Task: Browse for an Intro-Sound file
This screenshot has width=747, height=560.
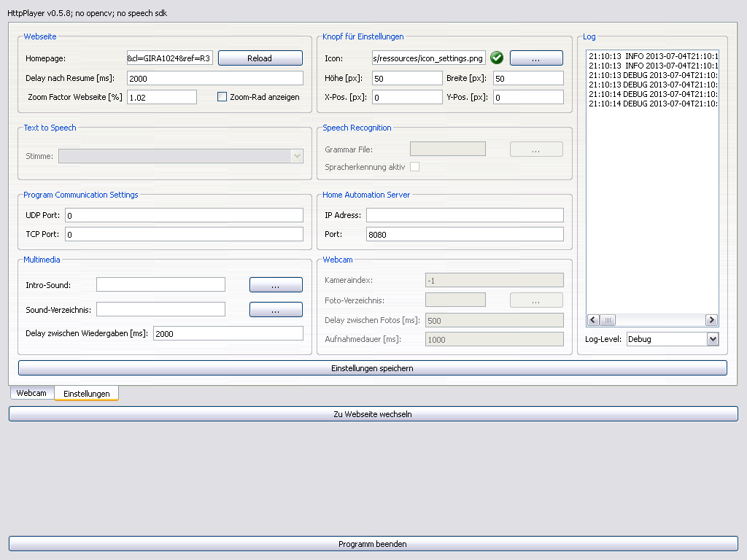Action: (276, 284)
